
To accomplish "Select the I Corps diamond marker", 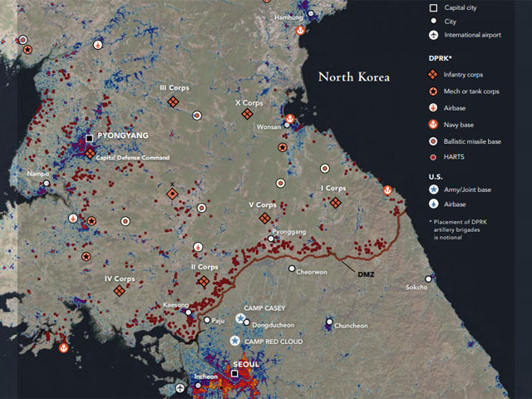I will point(335,202).
